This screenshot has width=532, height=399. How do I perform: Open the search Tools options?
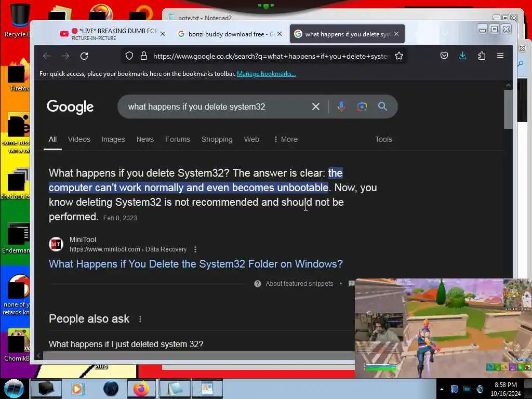[x=383, y=139]
